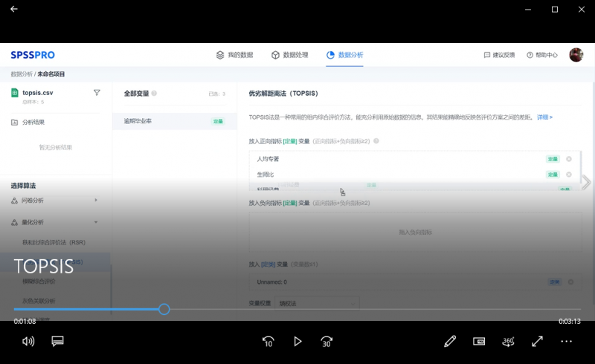Minimize the player window
The width and height of the screenshot is (595, 364).
(x=528, y=10)
